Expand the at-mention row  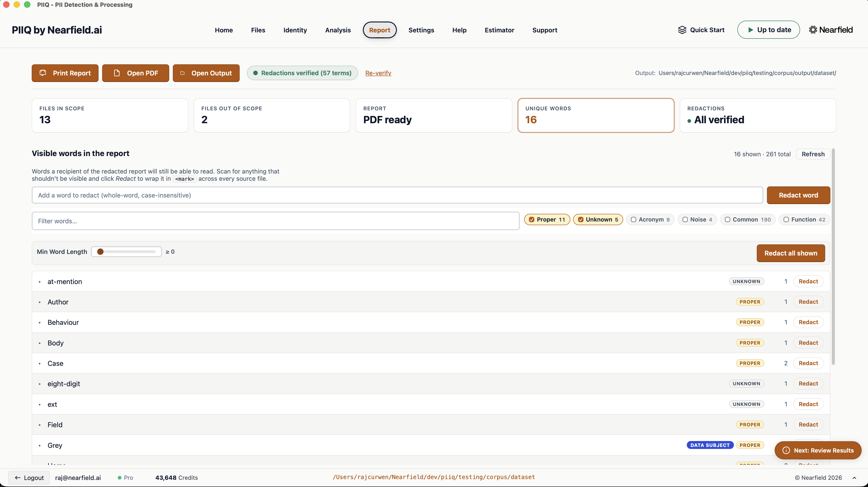(x=40, y=282)
